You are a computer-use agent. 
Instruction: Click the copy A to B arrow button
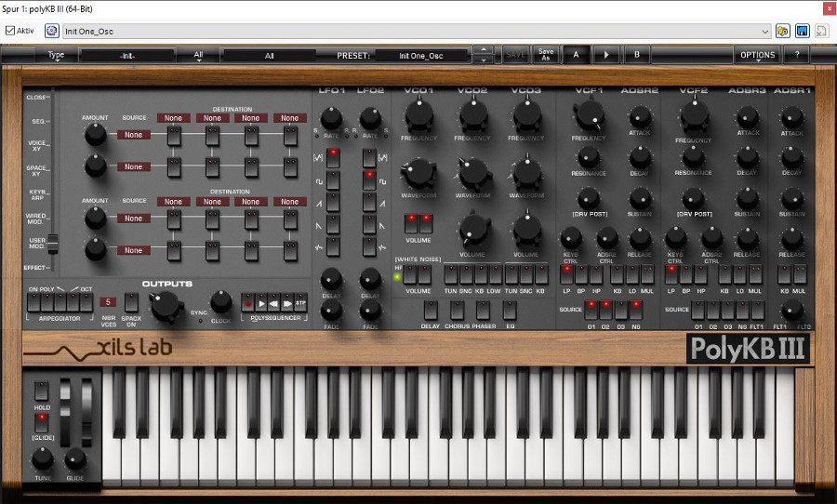(606, 55)
